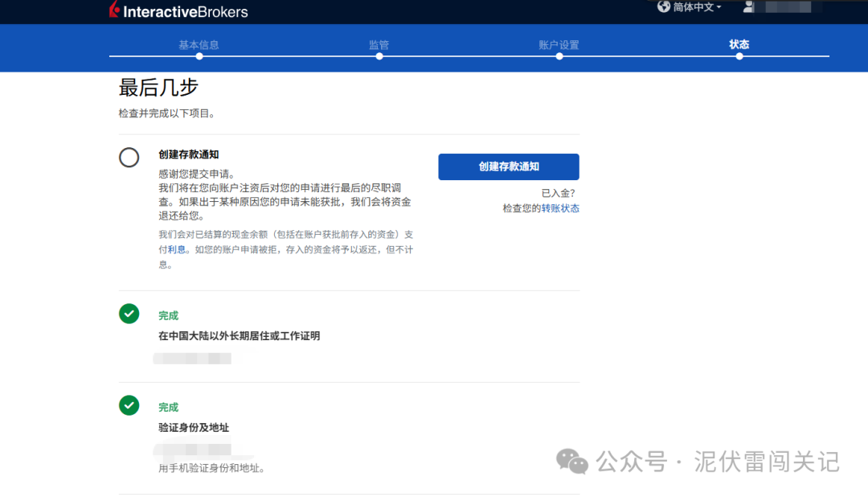Click the blue 创建存款通知 button

point(508,166)
